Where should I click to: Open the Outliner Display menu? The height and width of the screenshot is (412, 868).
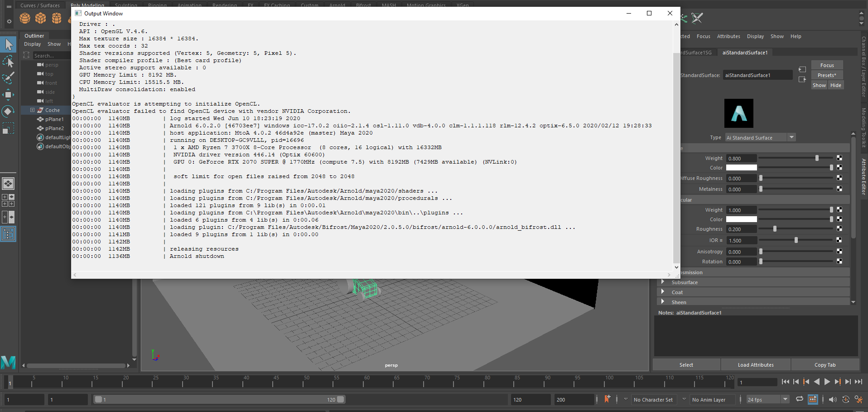(32, 44)
